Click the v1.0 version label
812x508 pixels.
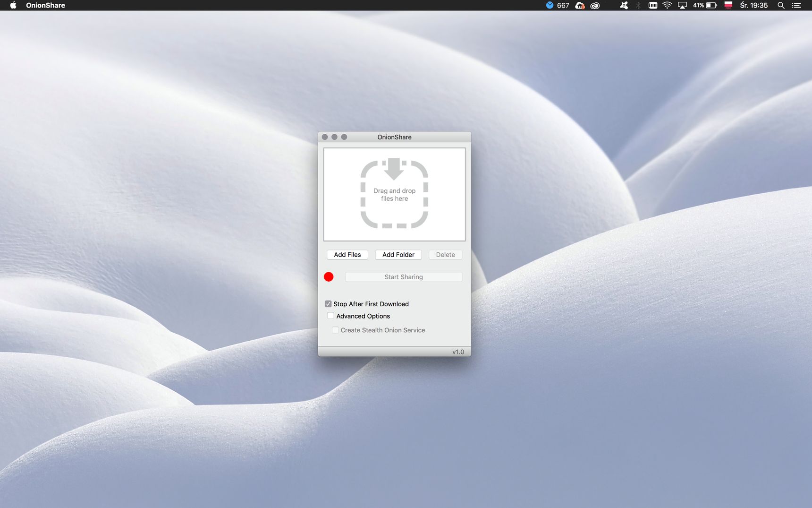(x=458, y=352)
